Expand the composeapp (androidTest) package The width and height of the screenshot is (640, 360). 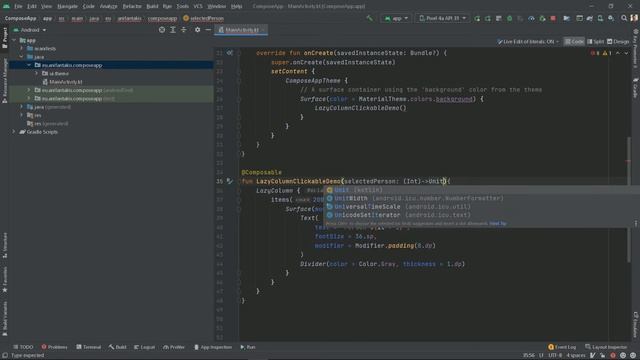click(x=29, y=90)
